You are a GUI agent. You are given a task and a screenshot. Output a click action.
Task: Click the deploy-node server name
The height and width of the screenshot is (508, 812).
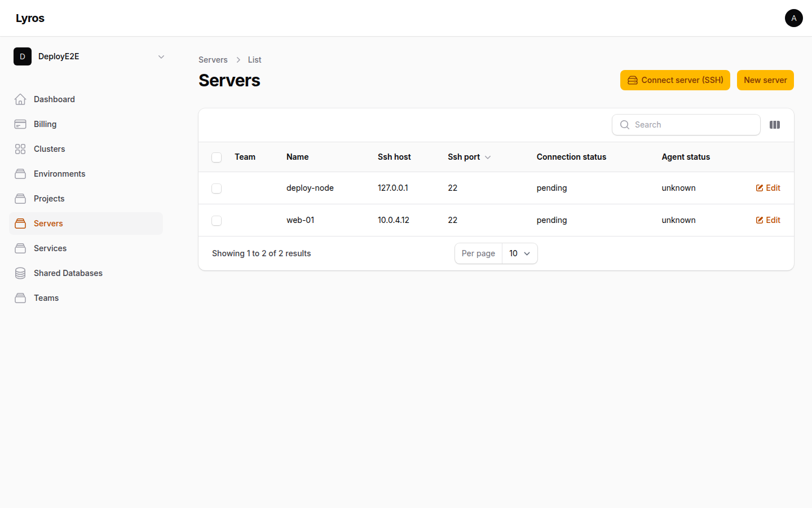(x=310, y=188)
